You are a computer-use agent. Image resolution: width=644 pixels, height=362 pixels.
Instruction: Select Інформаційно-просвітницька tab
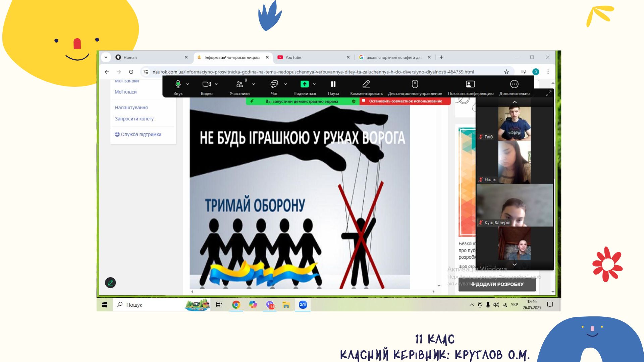tap(231, 57)
